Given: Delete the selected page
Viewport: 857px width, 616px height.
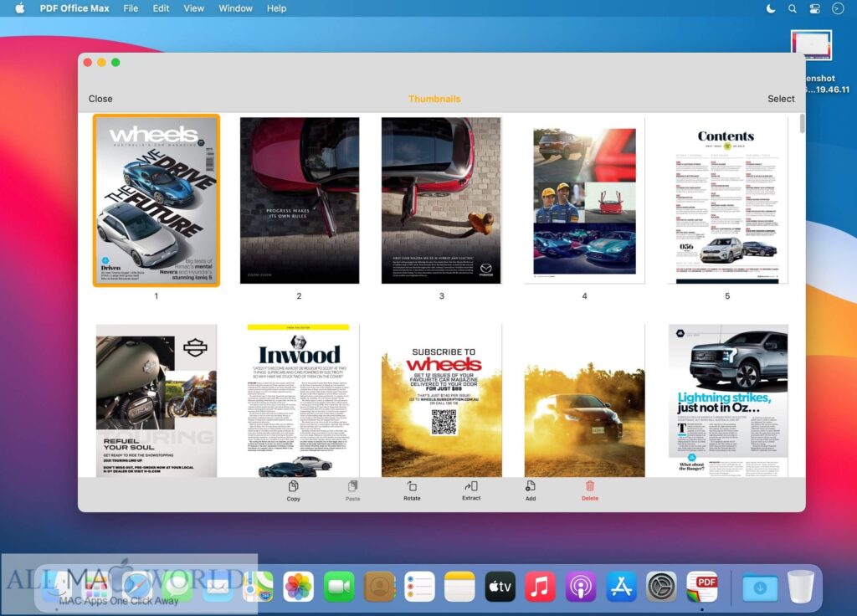Looking at the screenshot, I should (590, 490).
